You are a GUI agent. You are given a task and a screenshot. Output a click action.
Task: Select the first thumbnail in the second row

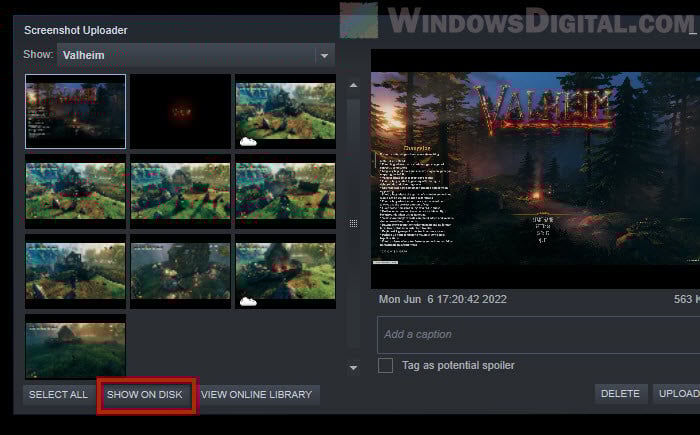pyautogui.click(x=75, y=190)
